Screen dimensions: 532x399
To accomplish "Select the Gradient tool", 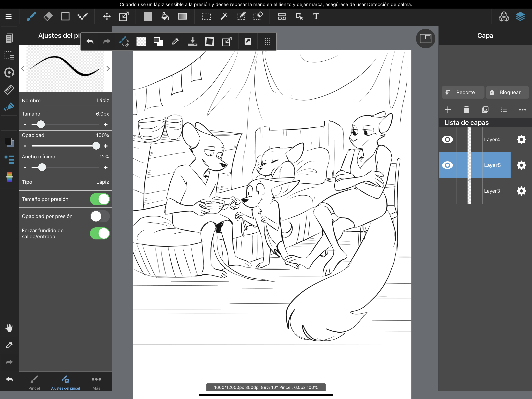I will point(182,16).
